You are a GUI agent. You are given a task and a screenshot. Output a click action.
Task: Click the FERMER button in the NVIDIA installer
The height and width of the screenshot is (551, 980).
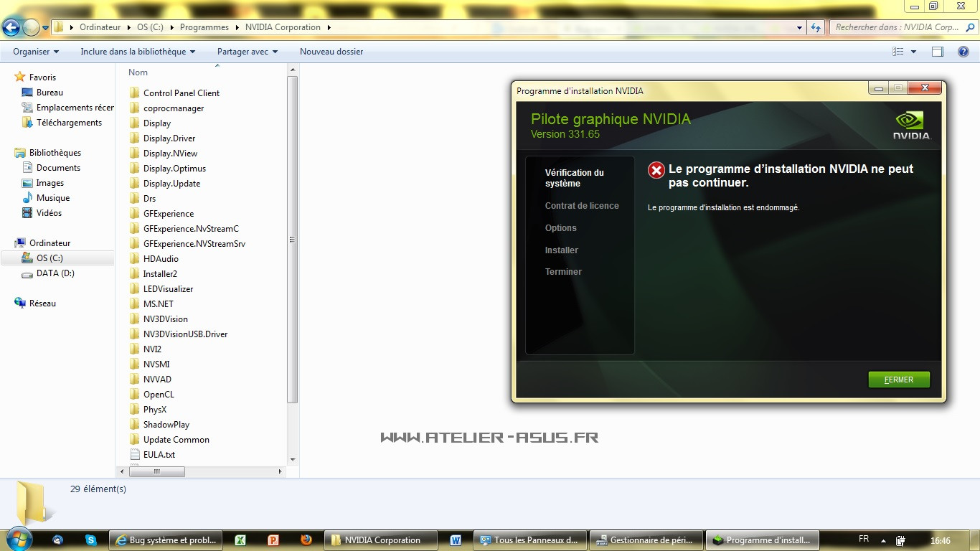click(899, 379)
